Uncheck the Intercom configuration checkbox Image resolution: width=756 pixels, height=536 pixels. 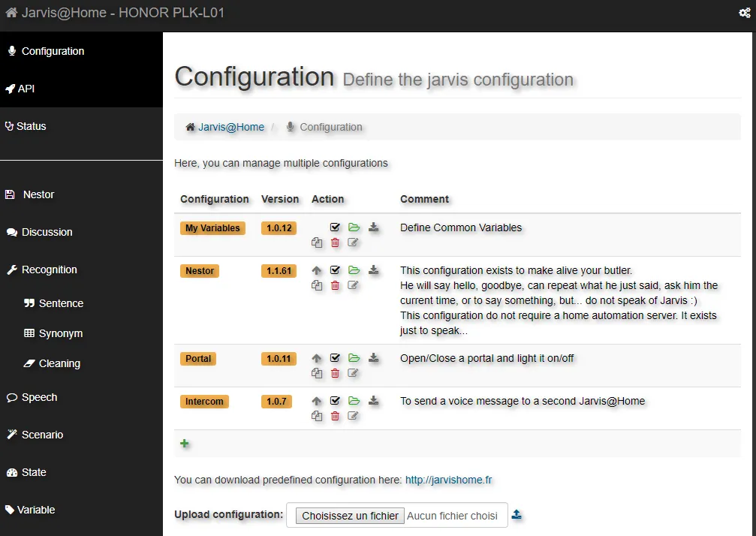[x=336, y=401]
